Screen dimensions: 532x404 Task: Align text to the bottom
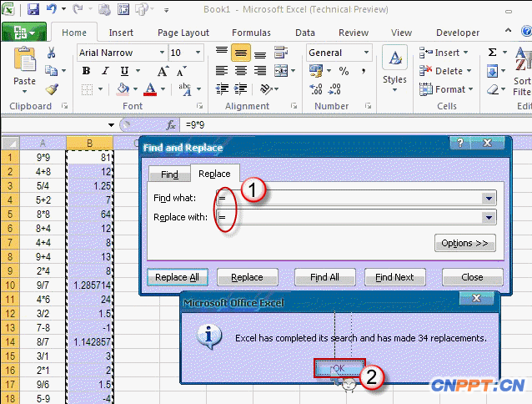click(260, 54)
